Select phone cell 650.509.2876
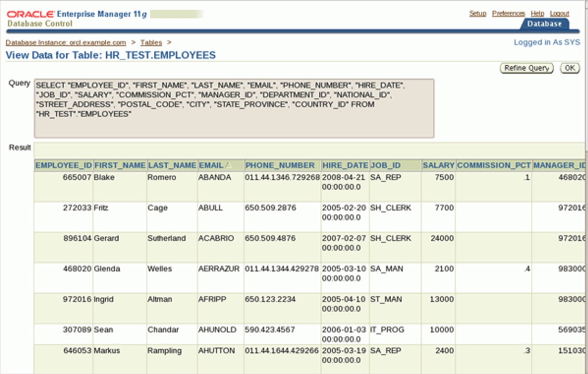Viewport: 588px width, 374px height. tap(270, 208)
